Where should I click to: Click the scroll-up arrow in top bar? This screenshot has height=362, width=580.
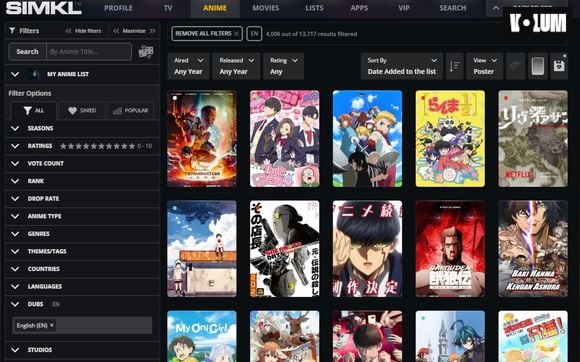point(496,8)
